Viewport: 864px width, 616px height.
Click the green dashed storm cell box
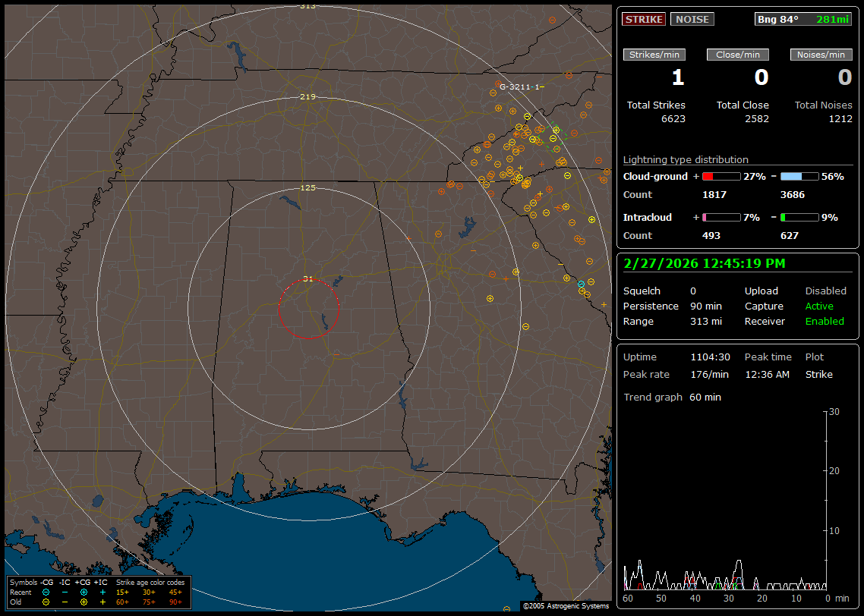coord(553,137)
